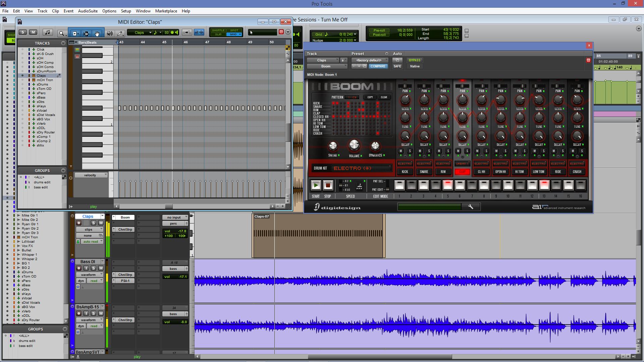The image size is (644, 362).
Task: Open the Claps track instrument dropdown
Action: click(x=125, y=217)
